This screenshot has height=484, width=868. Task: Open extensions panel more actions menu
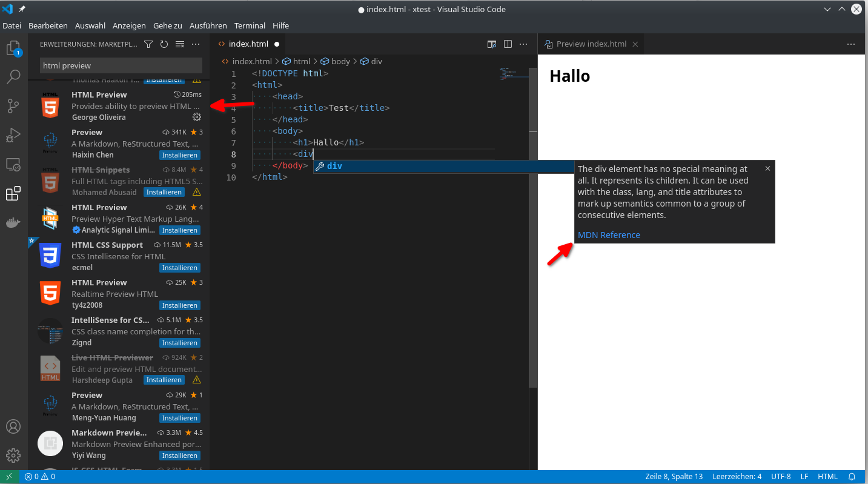click(x=196, y=44)
